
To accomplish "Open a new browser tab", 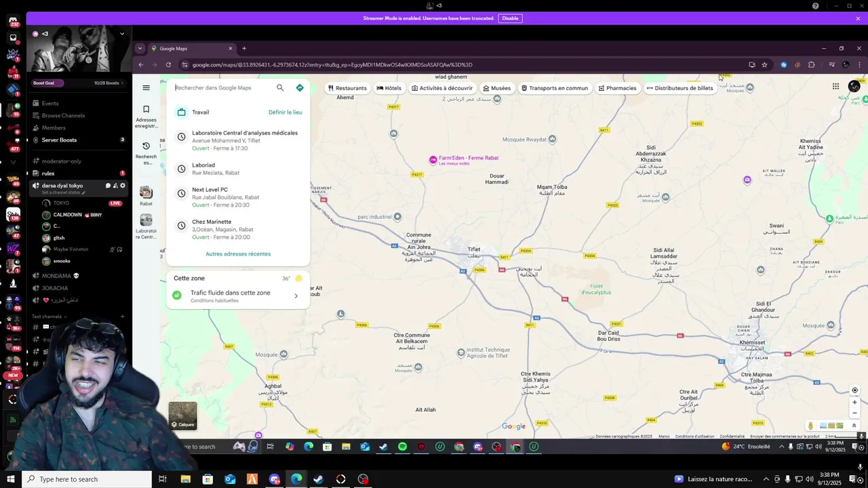I will (244, 49).
